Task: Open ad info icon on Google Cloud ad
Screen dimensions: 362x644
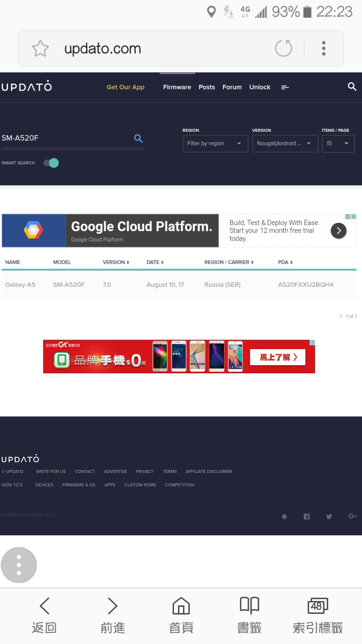Action: click(347, 217)
